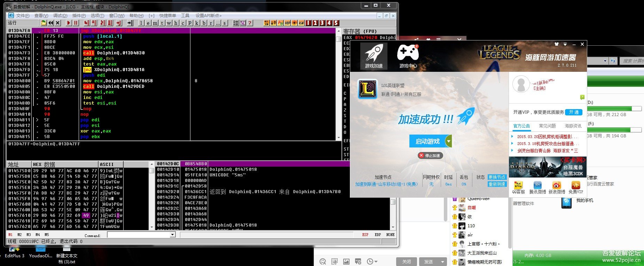Open the red question mark help icon
Image resolution: width=644 pixels, height=266 pixels.
tap(250, 23)
